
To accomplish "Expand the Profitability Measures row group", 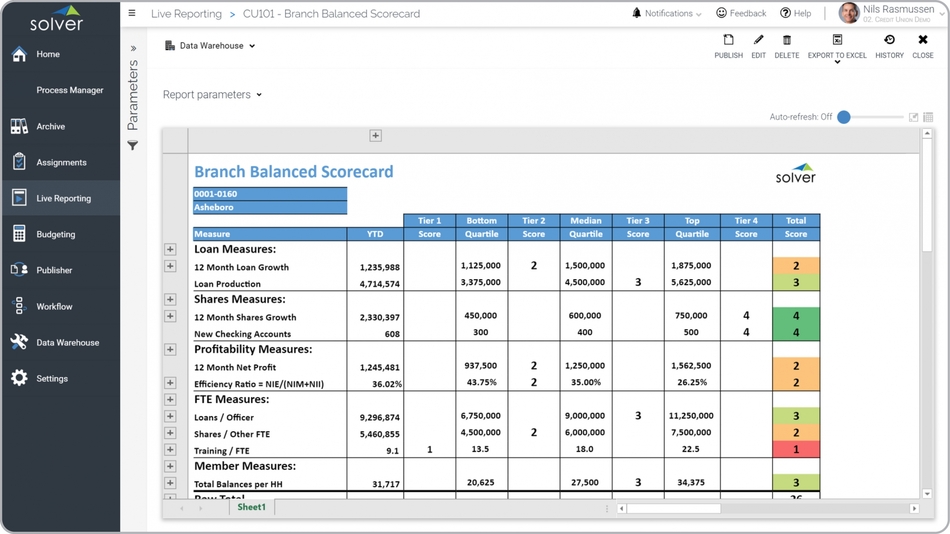I will click(x=170, y=349).
